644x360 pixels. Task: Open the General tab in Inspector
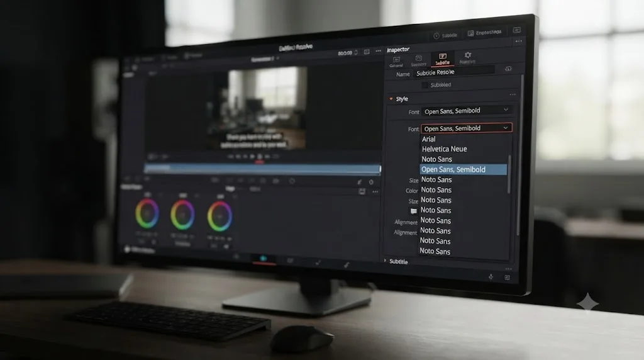tap(396, 62)
